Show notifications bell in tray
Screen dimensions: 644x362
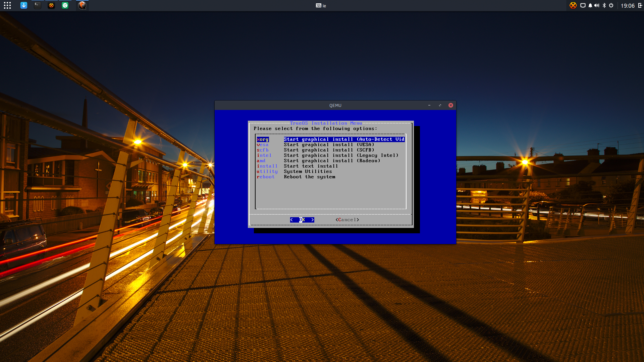point(590,5)
